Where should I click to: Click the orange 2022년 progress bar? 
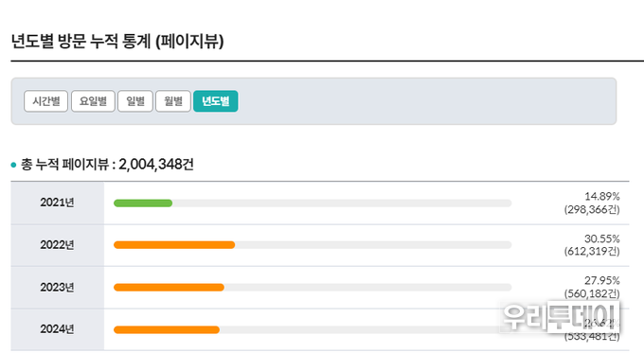tap(174, 245)
